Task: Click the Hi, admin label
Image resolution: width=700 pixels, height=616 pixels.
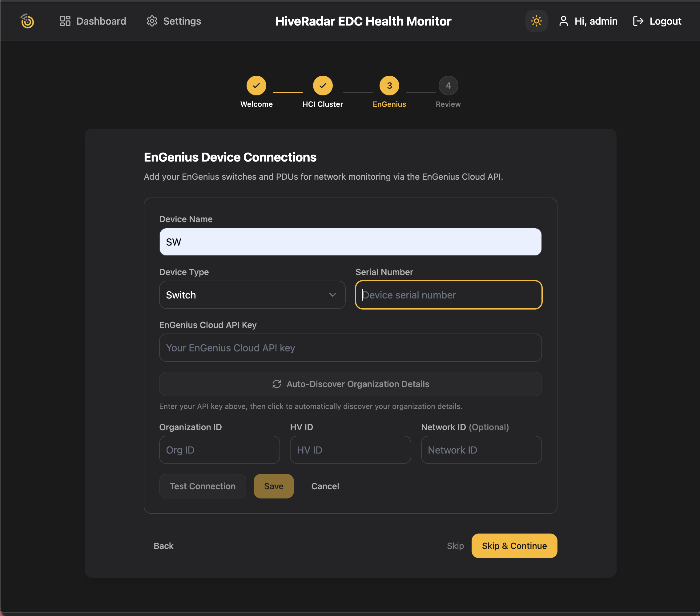Action: coord(596,21)
